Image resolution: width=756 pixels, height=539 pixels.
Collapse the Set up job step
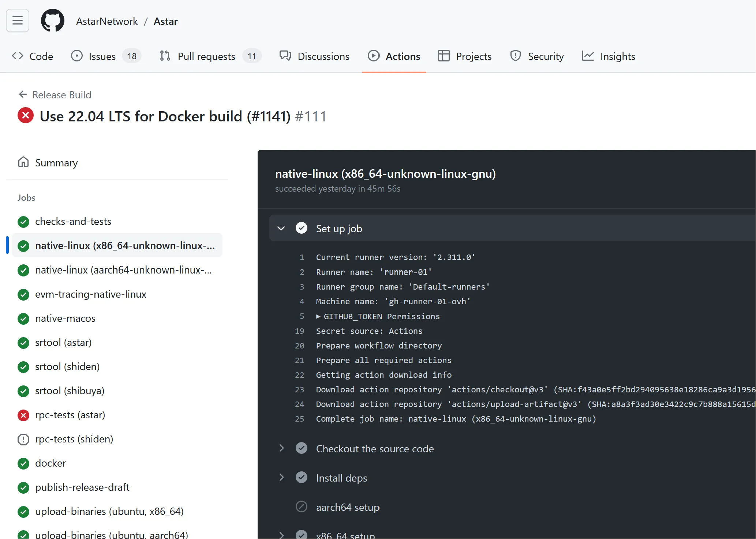click(281, 229)
